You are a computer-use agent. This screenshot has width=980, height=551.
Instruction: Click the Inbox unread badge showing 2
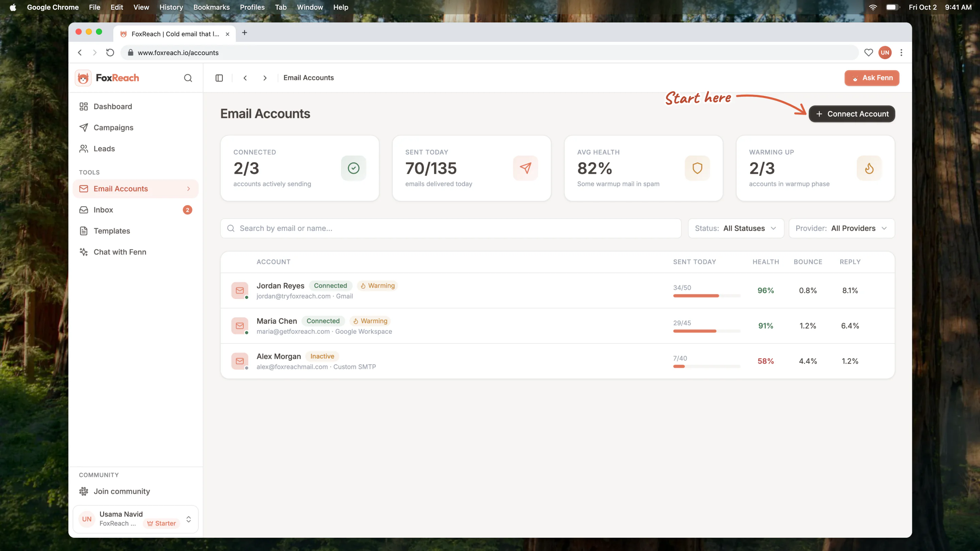coord(187,210)
